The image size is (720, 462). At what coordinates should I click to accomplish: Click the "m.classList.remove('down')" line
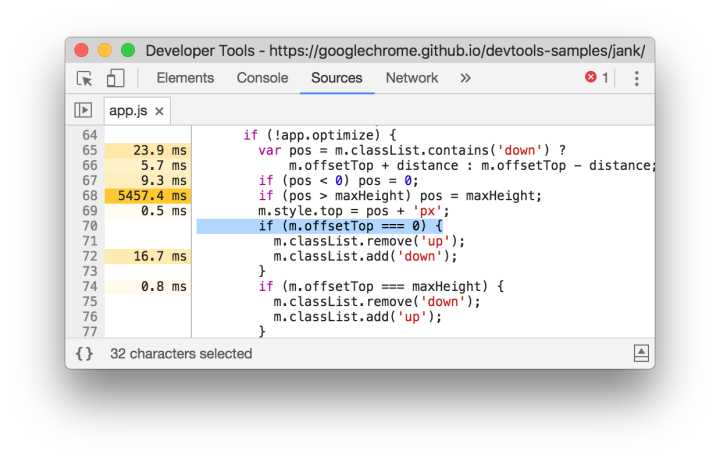pos(377,302)
